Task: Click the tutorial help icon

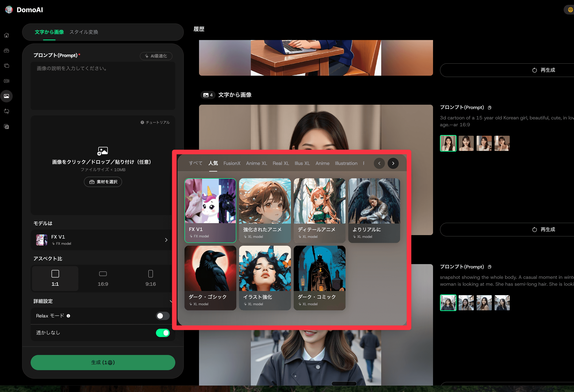Action: coord(142,122)
